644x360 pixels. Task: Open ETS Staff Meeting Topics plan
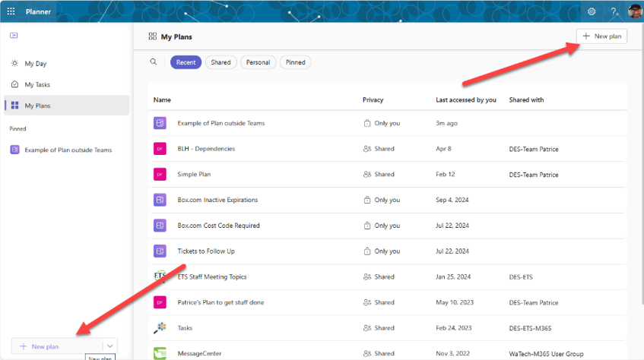tap(212, 276)
